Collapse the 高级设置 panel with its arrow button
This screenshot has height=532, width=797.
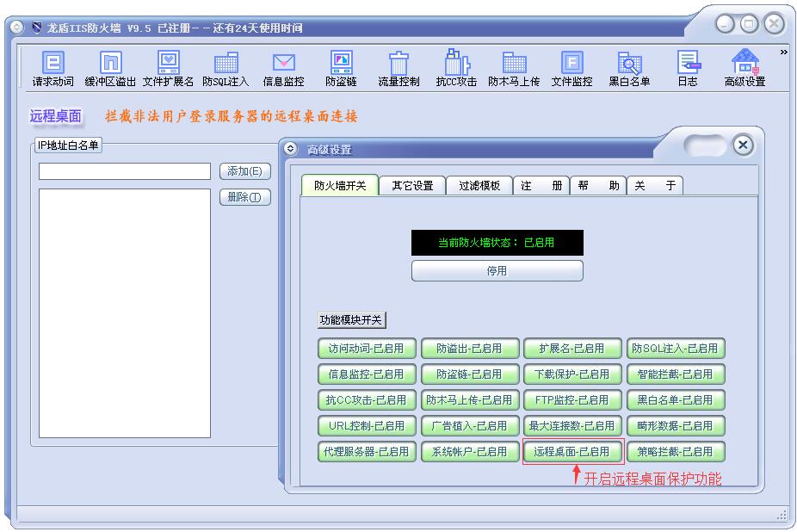point(290,149)
